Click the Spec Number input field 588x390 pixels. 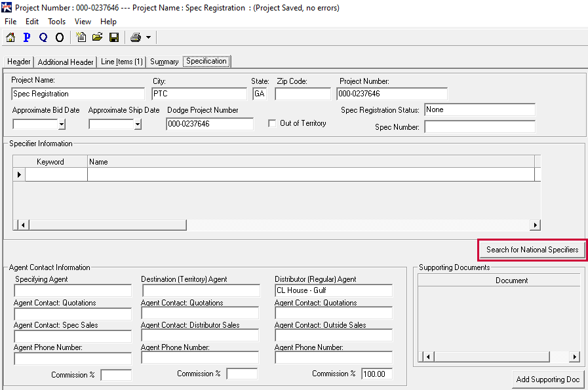pyautogui.click(x=479, y=127)
